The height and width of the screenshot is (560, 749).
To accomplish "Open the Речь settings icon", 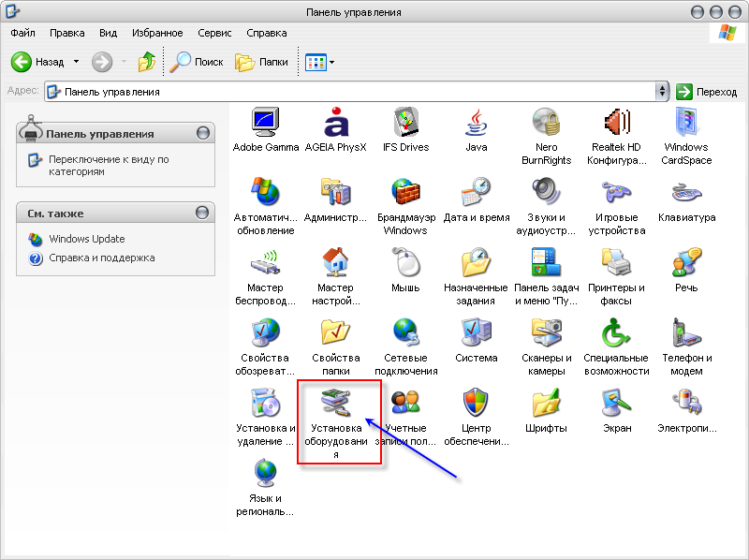I will [x=686, y=270].
